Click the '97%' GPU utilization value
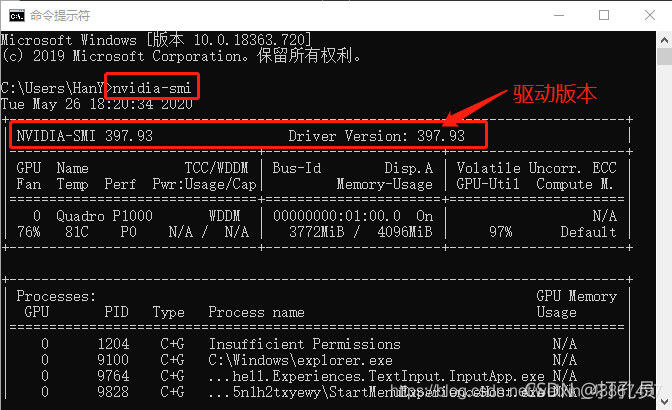 [x=501, y=232]
